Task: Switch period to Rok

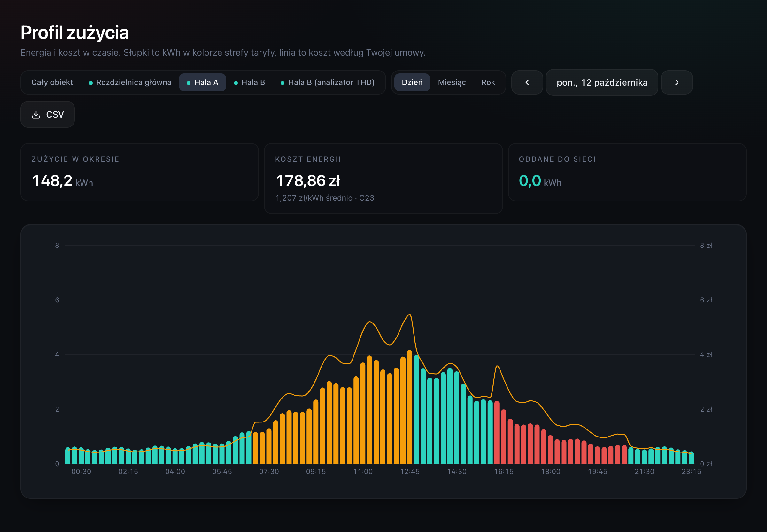Action: click(x=488, y=82)
